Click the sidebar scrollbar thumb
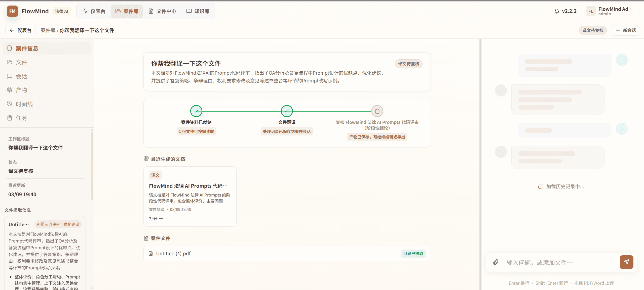The image size is (644, 290). (92, 166)
